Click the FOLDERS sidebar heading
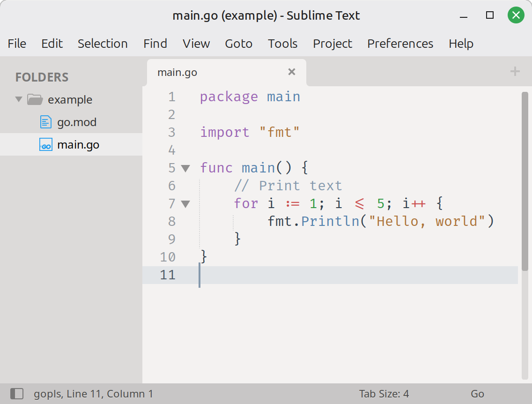 pyautogui.click(x=42, y=77)
